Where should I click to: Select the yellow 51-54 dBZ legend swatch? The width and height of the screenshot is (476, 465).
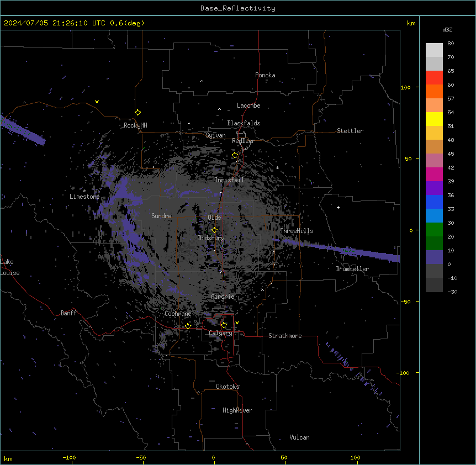coord(434,119)
